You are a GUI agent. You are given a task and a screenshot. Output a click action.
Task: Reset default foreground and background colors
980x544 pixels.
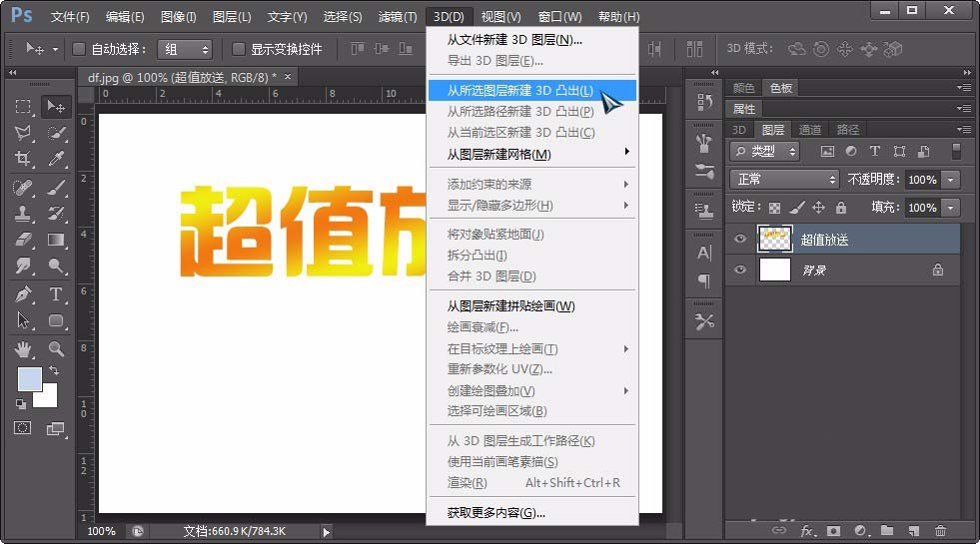(21, 404)
